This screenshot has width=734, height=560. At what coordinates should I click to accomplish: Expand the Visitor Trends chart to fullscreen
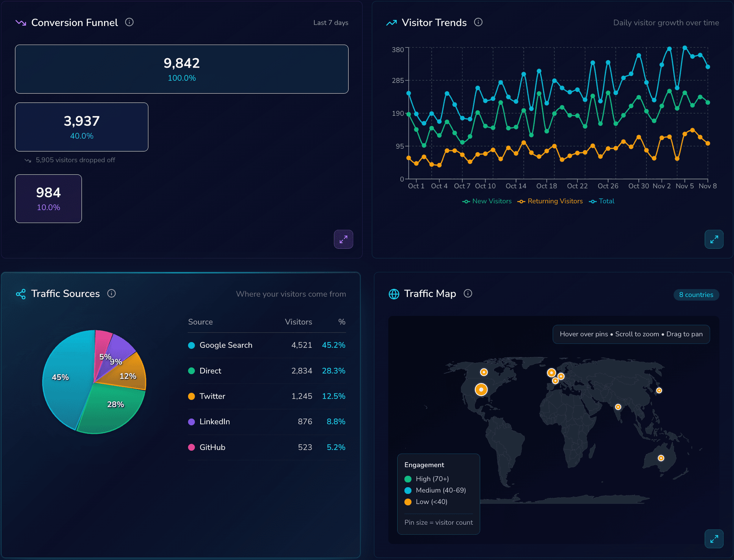pos(714,239)
